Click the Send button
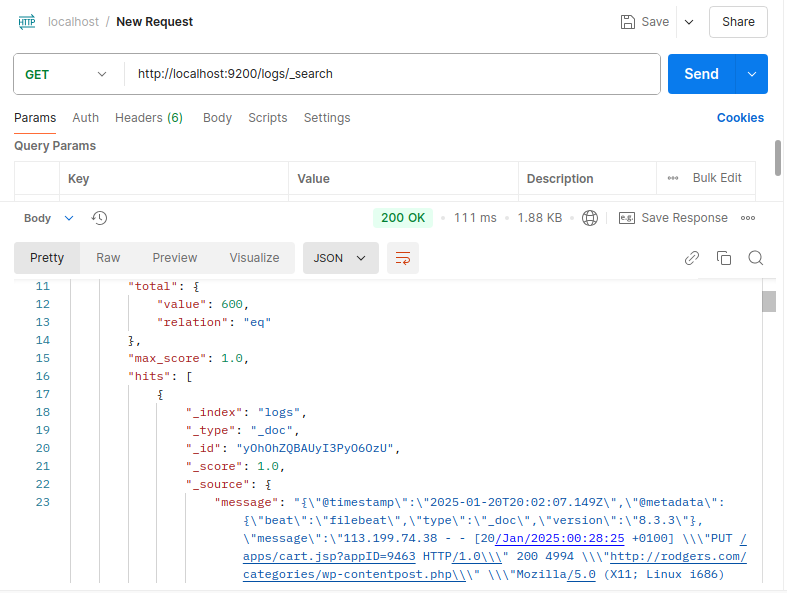787x593 pixels. click(701, 74)
